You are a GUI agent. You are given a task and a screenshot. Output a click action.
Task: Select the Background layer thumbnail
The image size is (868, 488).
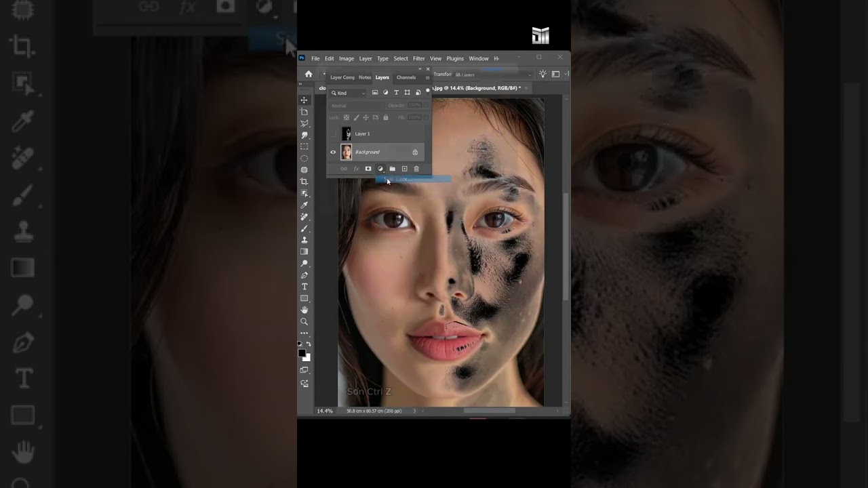tap(347, 152)
